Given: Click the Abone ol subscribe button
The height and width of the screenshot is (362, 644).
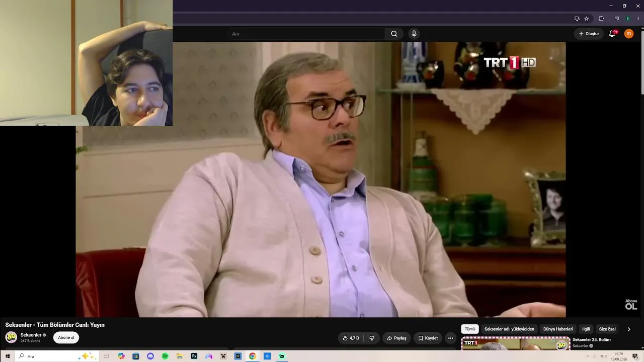Looking at the screenshot, I should [x=66, y=338].
